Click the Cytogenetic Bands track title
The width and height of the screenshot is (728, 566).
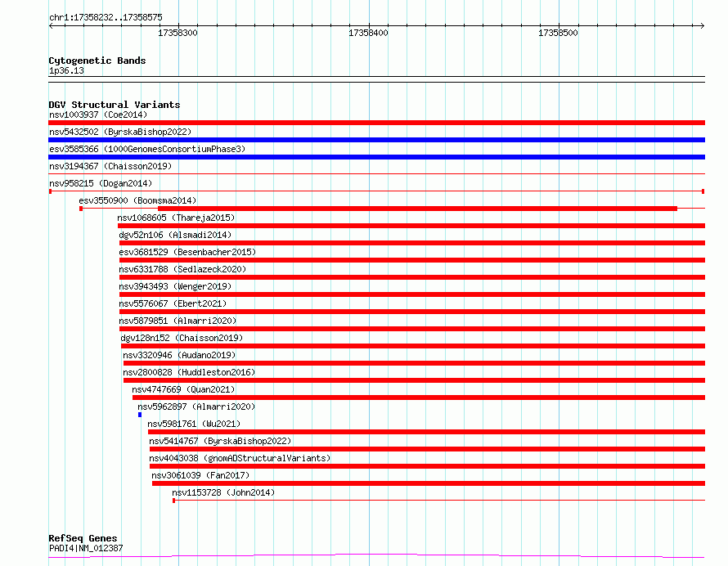pyautogui.click(x=97, y=61)
